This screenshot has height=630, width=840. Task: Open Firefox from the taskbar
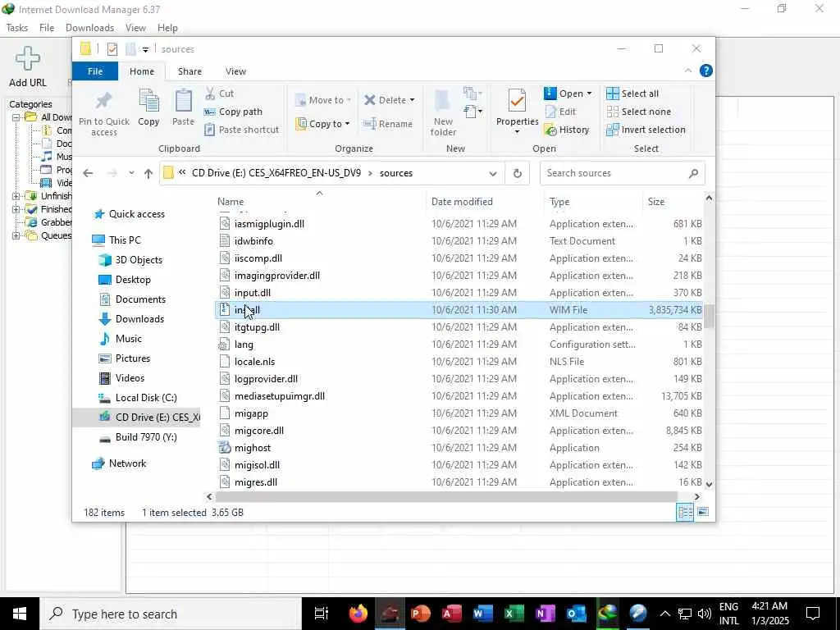tap(358, 614)
